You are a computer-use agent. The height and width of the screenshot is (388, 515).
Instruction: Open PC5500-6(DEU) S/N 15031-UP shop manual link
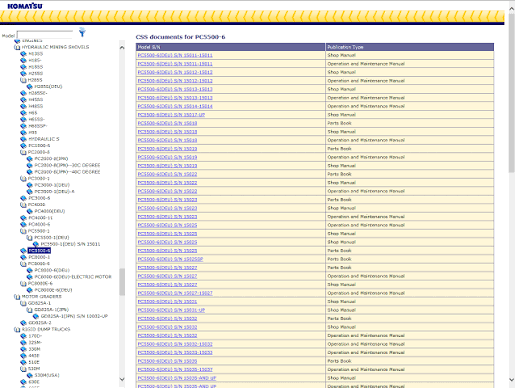tap(171, 310)
